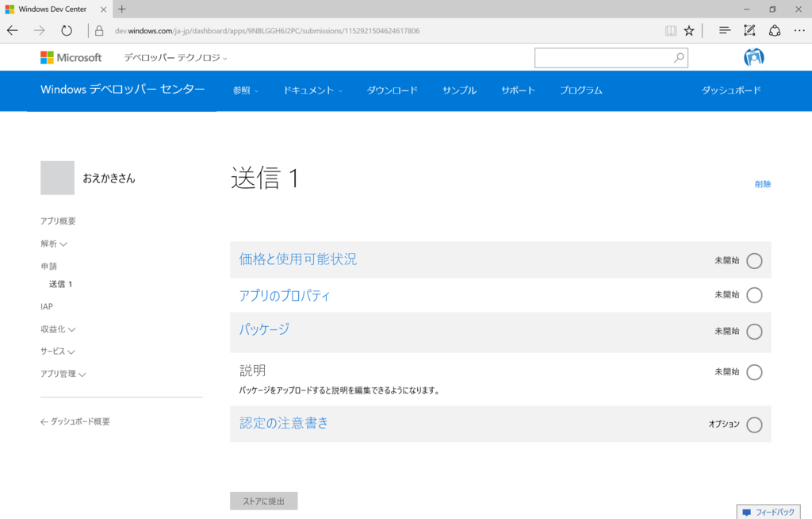The height and width of the screenshot is (519, 812).
Task: Select IAP in the sidebar
Action: click(47, 306)
